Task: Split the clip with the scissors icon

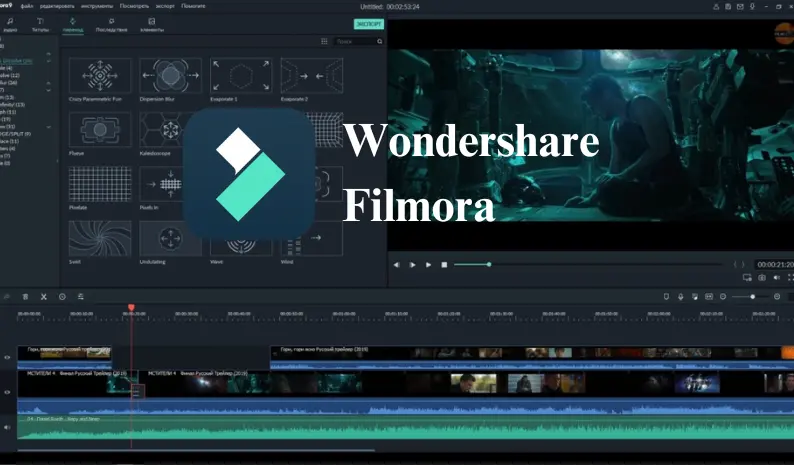Action: (44, 297)
